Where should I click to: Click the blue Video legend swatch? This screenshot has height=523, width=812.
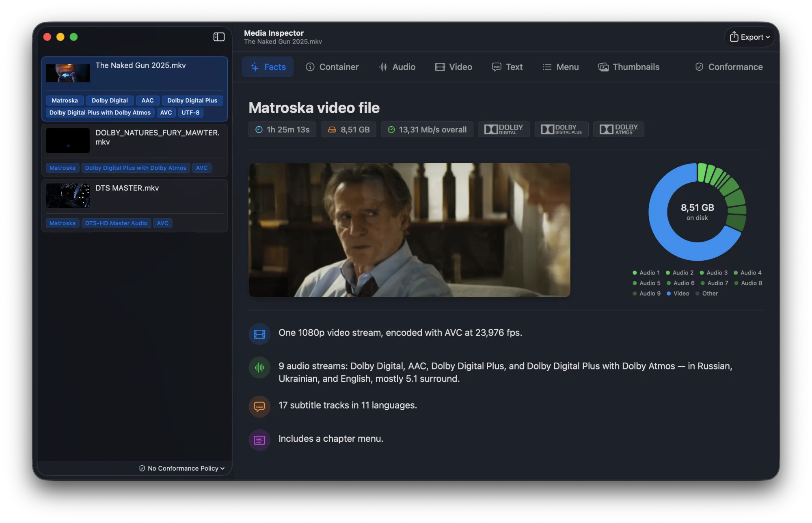pos(668,294)
